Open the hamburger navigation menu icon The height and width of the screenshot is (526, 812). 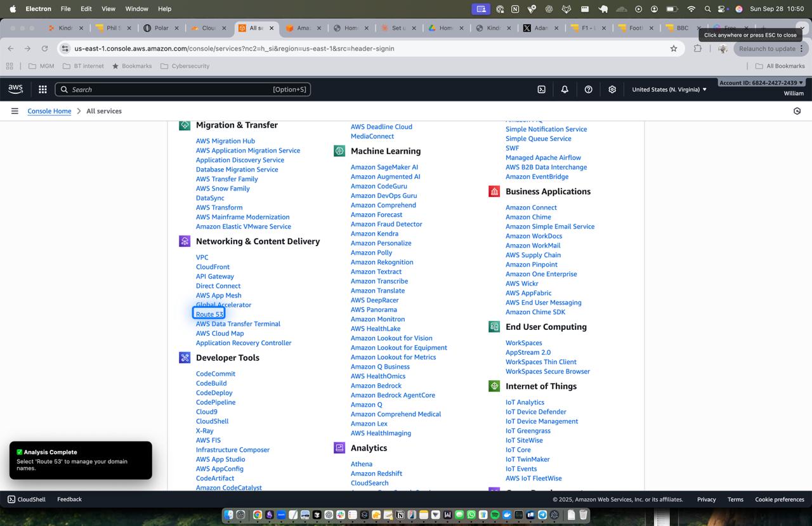pyautogui.click(x=15, y=111)
